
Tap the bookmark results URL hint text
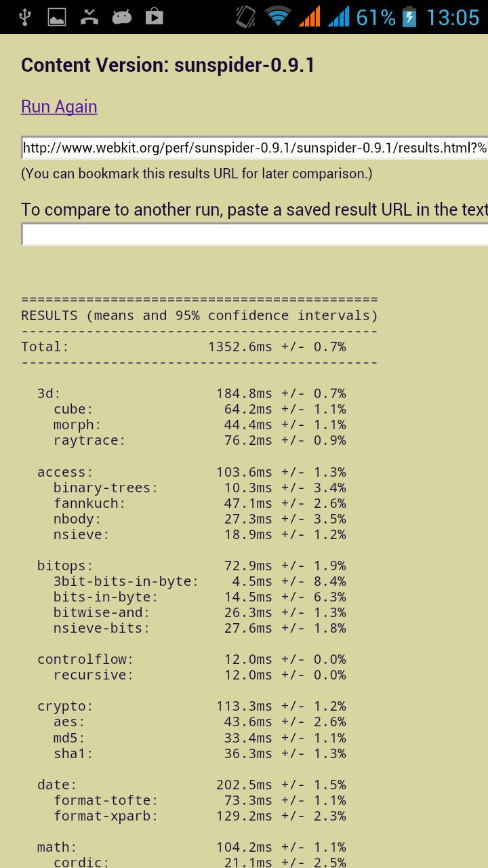coord(197,174)
